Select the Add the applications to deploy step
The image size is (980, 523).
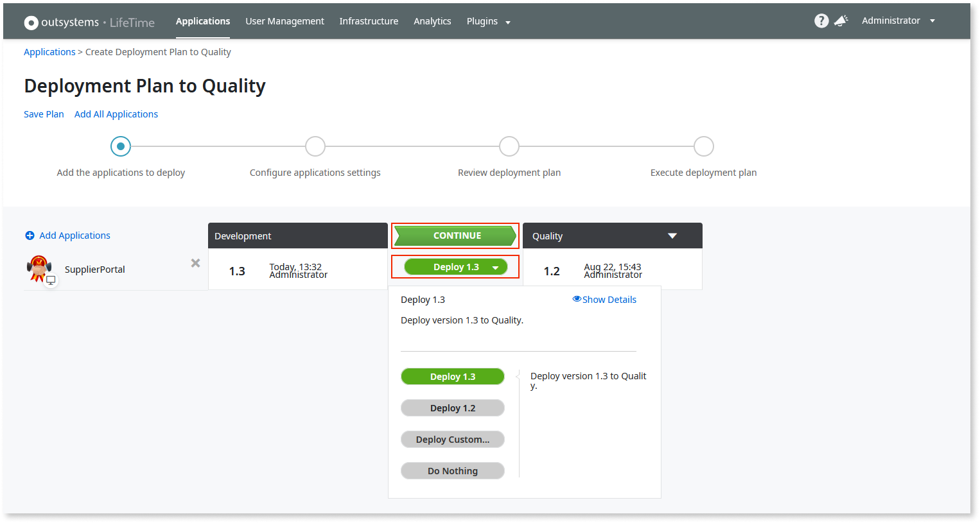[121, 146]
